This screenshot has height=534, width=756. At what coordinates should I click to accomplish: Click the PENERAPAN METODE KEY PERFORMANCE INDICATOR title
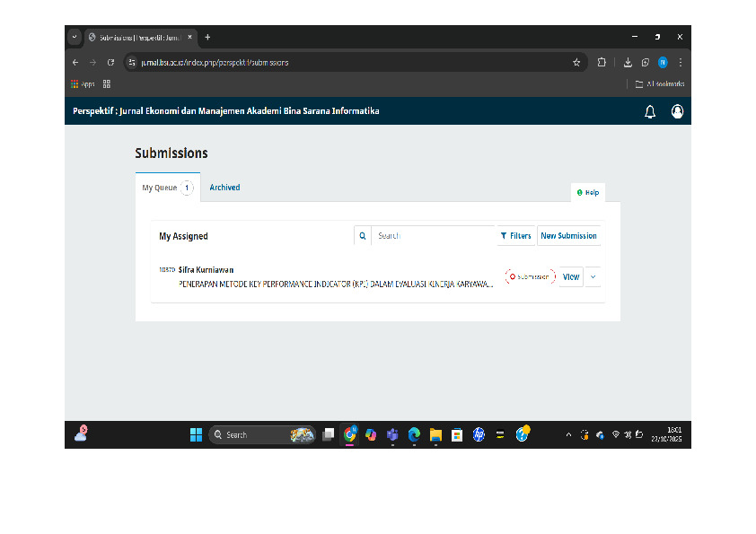pos(336,285)
